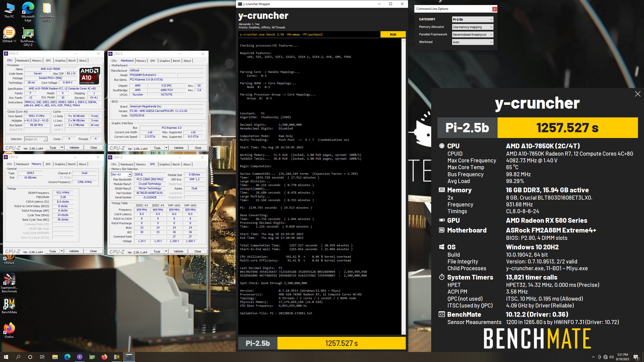The height and width of the screenshot is (362, 644).
Task: Click the FM2A88M Extreme4+ model field
Action: click(153, 75)
